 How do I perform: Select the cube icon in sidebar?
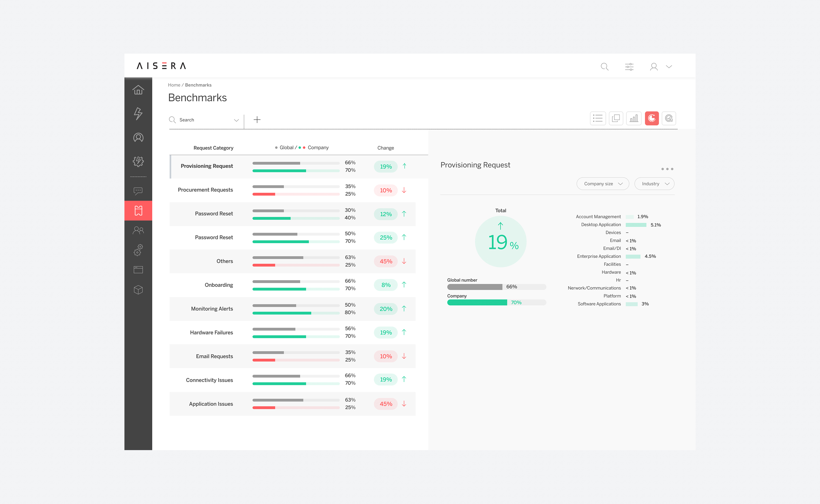pyautogui.click(x=138, y=290)
